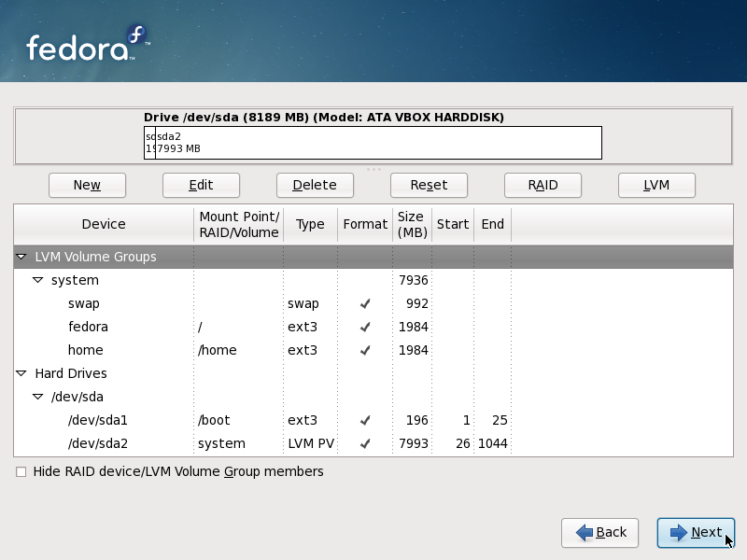Collapse the /dev/sda drive node
Viewport: 747px width, 560px height.
click(x=37, y=397)
